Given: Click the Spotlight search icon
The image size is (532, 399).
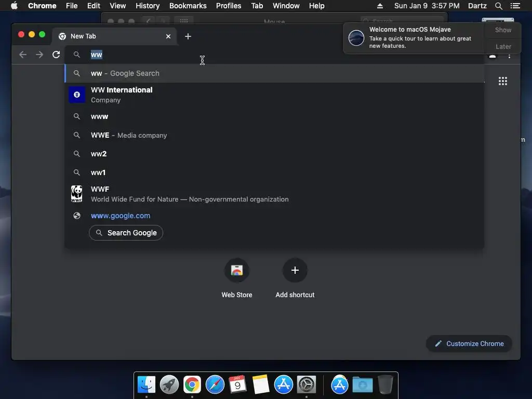Looking at the screenshot, I should tap(498, 6).
